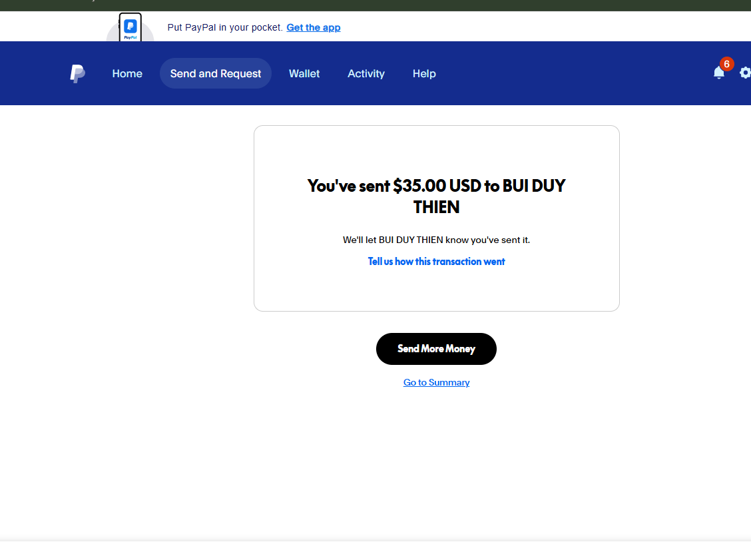Image resolution: width=751 pixels, height=560 pixels.
Task: Click the PayPal phone app icon in the banner
Action: tap(130, 28)
